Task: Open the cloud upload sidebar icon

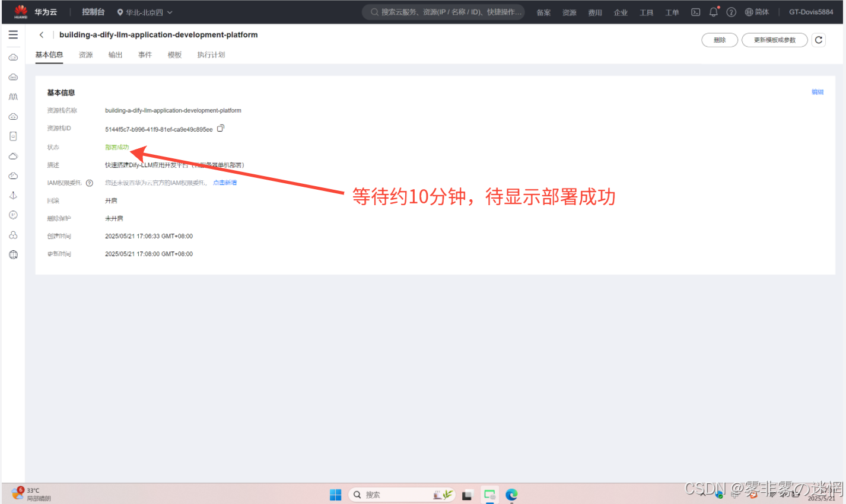Action: [x=13, y=117]
